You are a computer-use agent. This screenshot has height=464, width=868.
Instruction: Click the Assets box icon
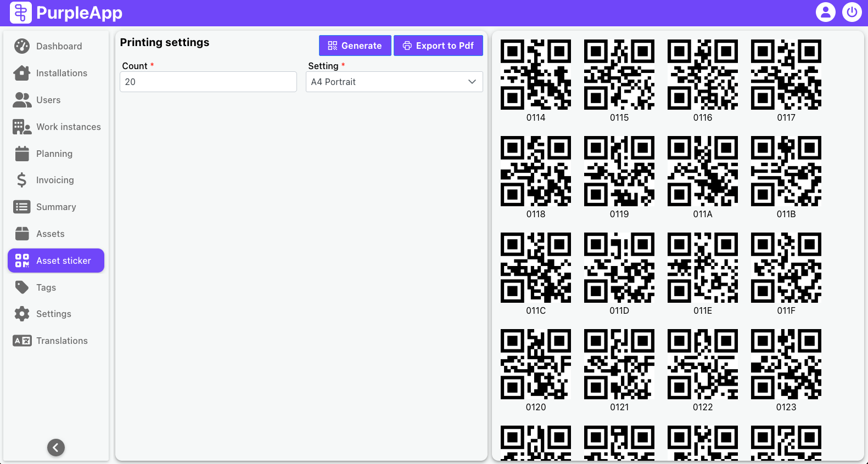pyautogui.click(x=22, y=234)
